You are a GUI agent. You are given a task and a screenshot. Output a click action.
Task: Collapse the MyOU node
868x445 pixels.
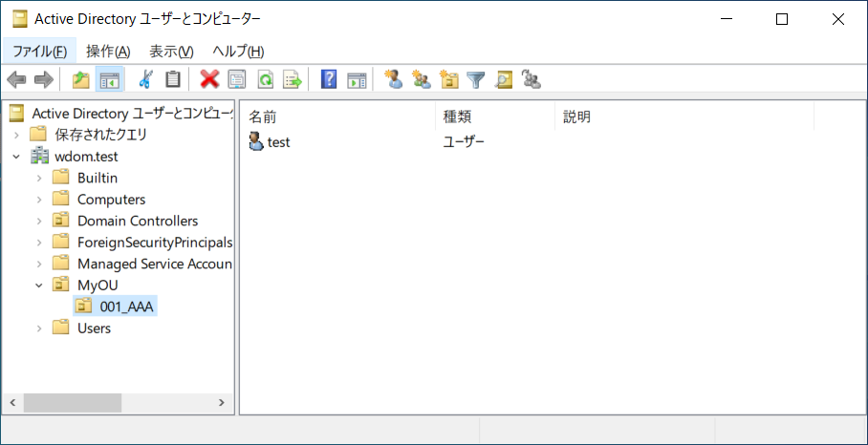(x=39, y=286)
